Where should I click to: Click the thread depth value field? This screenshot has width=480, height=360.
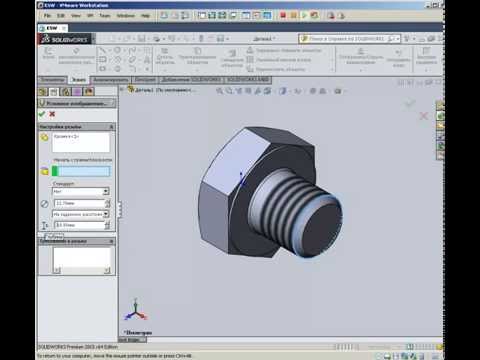tap(80, 225)
